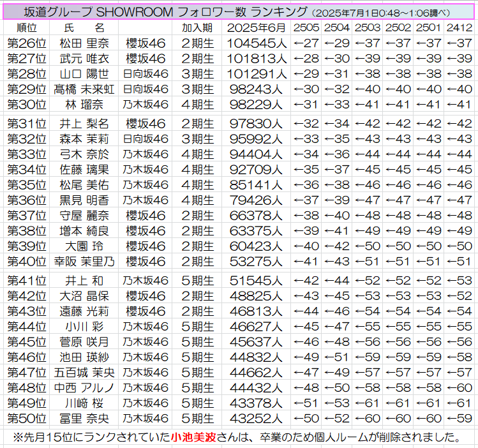Select the cell 44832人
This screenshot has height=448, width=478.
pyautogui.click(x=256, y=357)
